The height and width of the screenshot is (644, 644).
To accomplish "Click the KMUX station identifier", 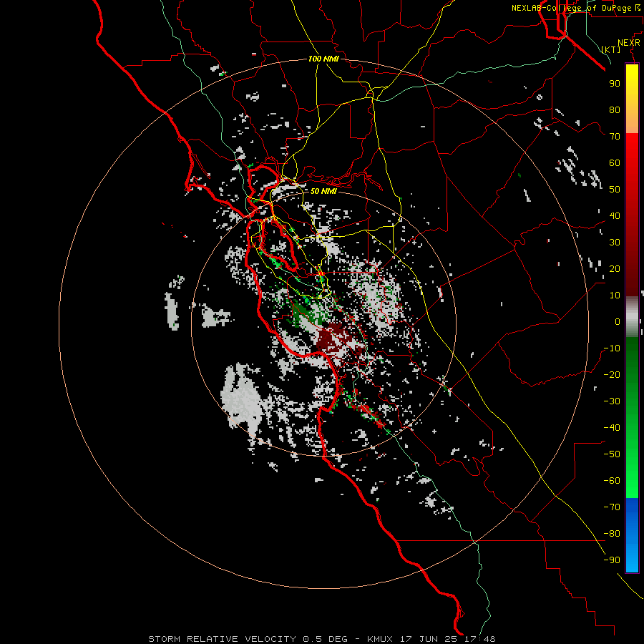I will [x=379, y=639].
